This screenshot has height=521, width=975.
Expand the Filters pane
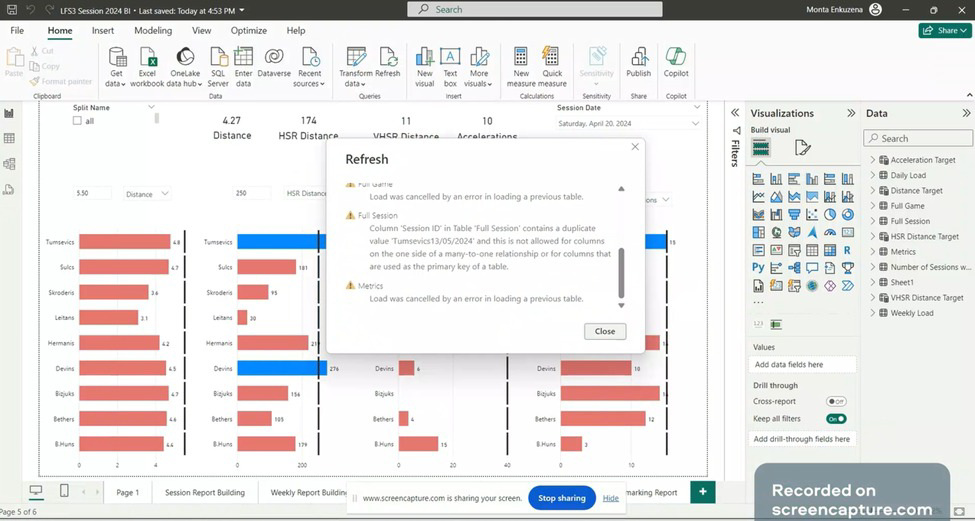pyautogui.click(x=735, y=113)
